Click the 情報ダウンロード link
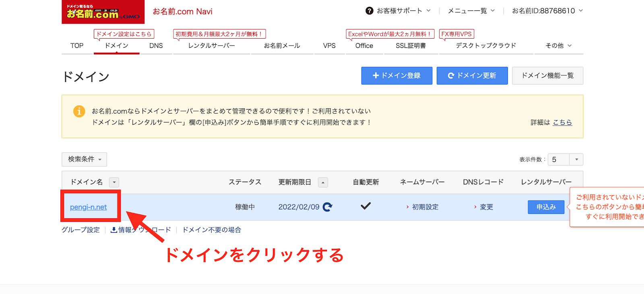Viewport: 644px width, 294px height. 144,230
